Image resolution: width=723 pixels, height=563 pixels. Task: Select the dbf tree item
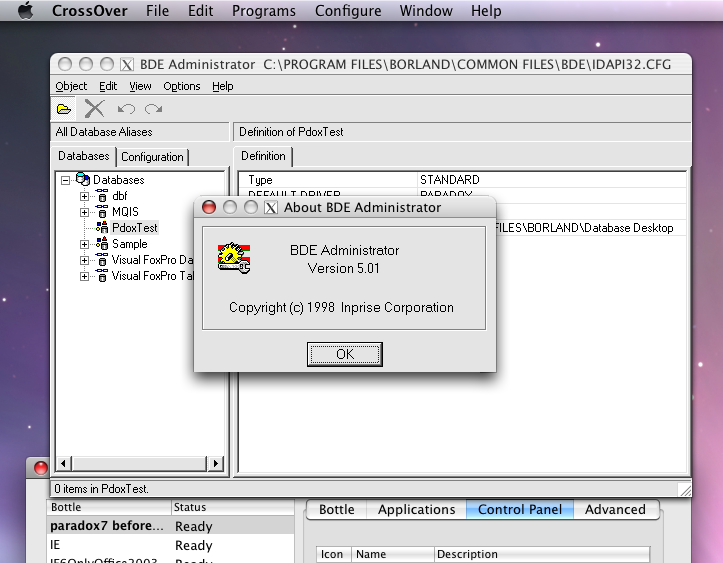pyautogui.click(x=119, y=196)
